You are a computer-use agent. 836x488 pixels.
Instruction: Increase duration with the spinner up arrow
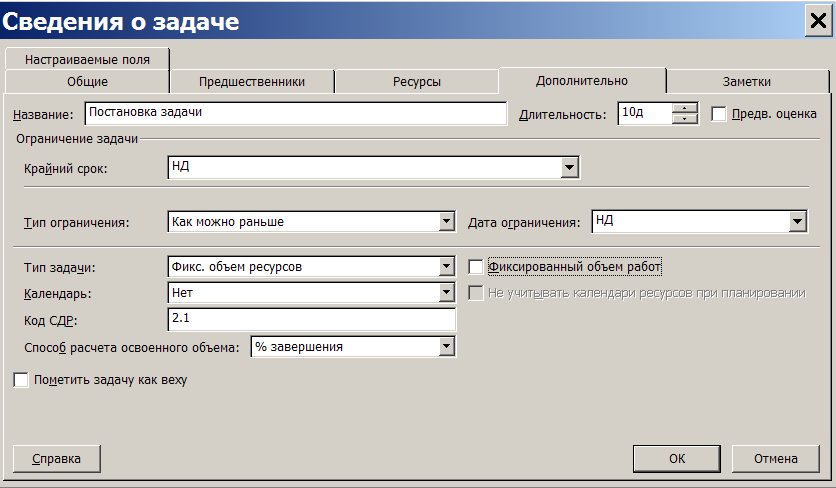[685, 108]
